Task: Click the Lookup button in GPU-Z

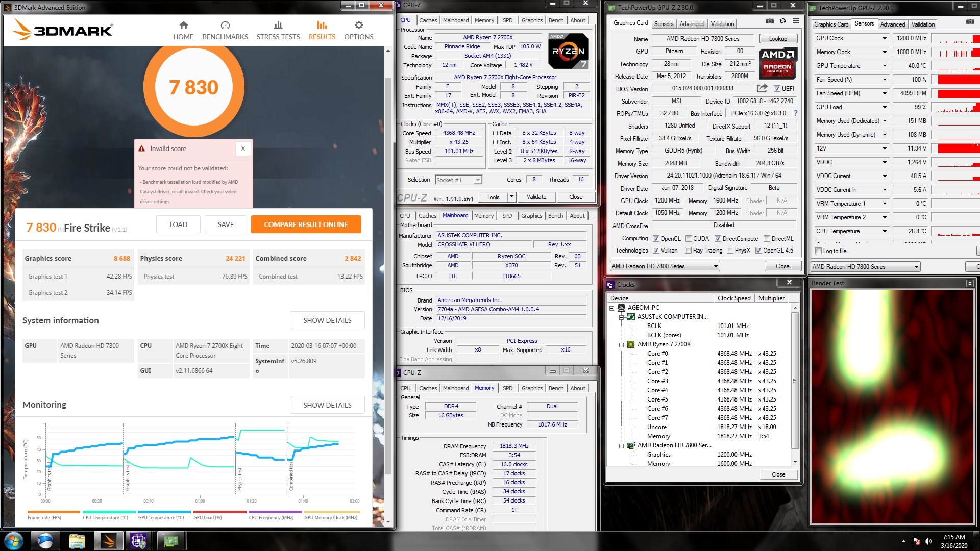Action: pyautogui.click(x=778, y=39)
